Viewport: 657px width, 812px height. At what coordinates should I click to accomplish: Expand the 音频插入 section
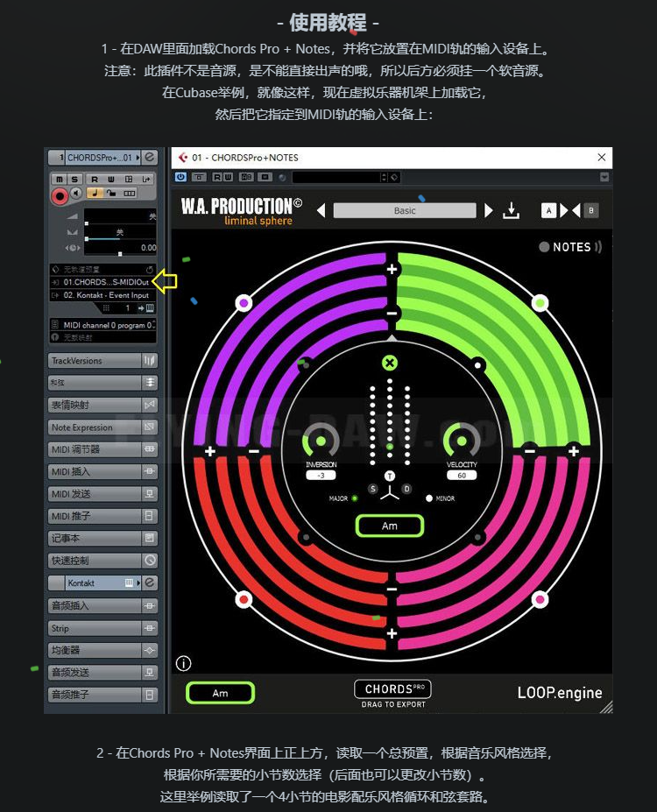102,606
